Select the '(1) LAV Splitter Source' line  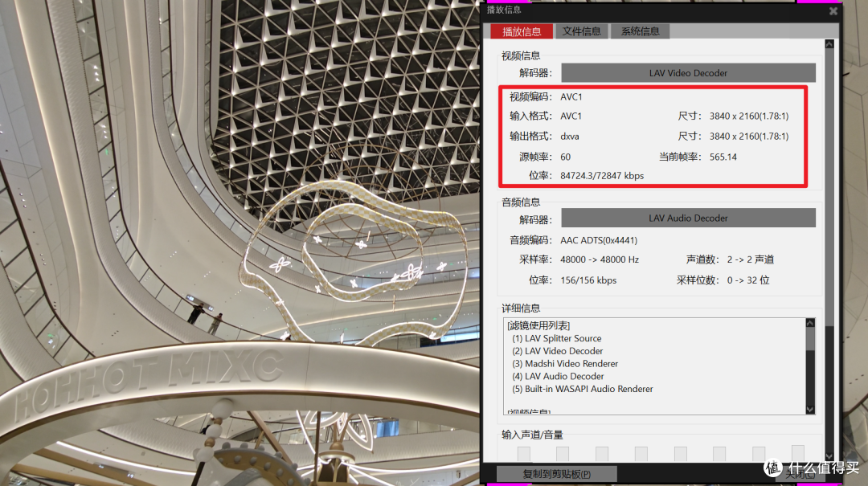[556, 338]
